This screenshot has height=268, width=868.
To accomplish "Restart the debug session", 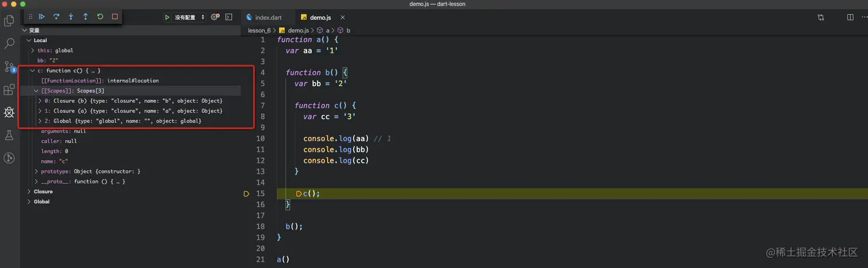I will click(100, 17).
